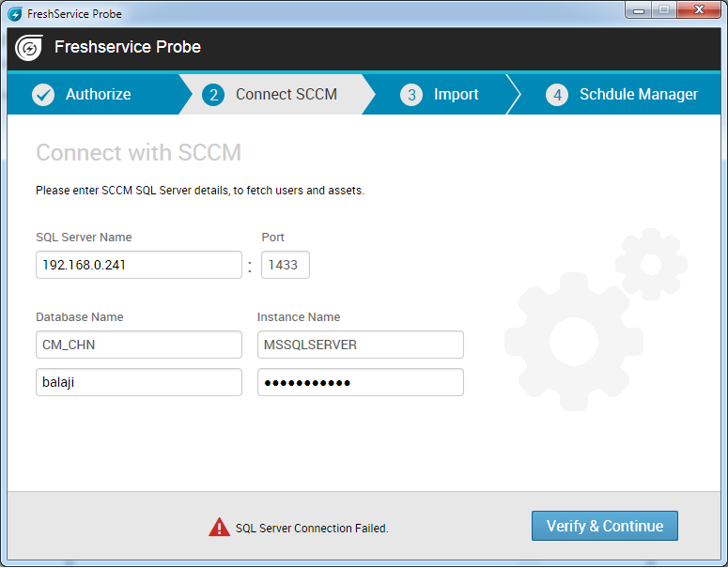The image size is (728, 568).
Task: Click the Freshservice Probe header title
Action: click(x=127, y=47)
